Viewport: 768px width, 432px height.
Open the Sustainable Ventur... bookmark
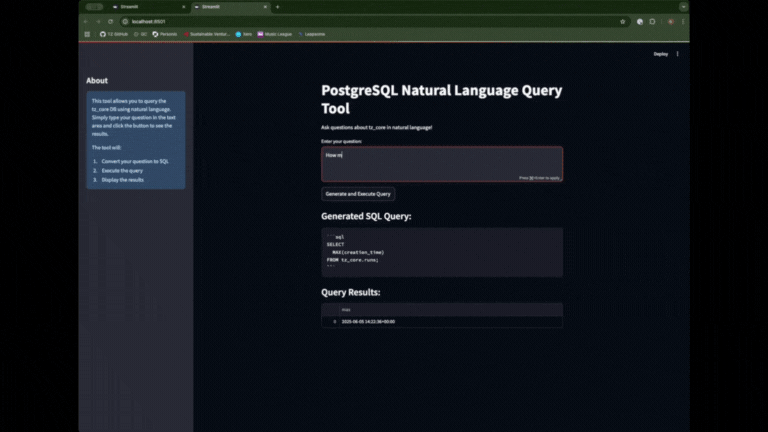click(x=207, y=34)
